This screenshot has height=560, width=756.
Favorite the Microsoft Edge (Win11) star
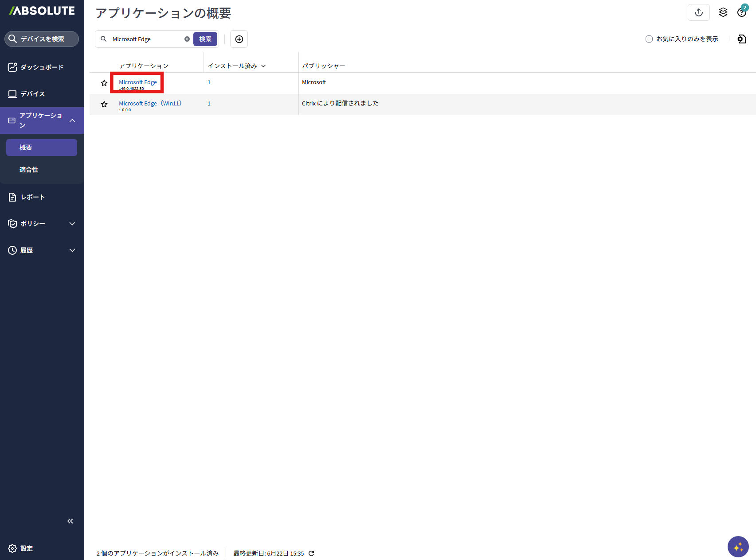tap(104, 104)
